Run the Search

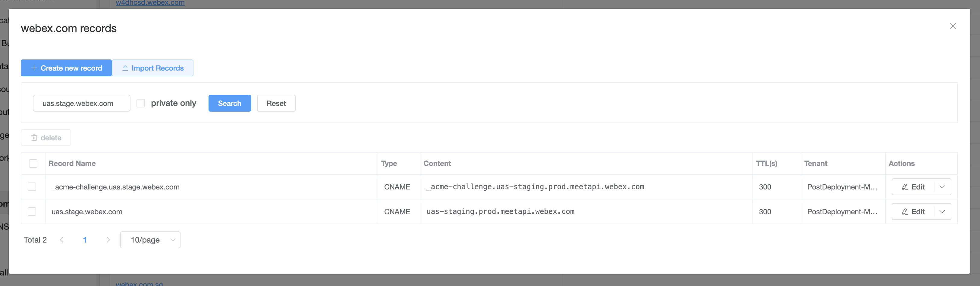coord(229,103)
